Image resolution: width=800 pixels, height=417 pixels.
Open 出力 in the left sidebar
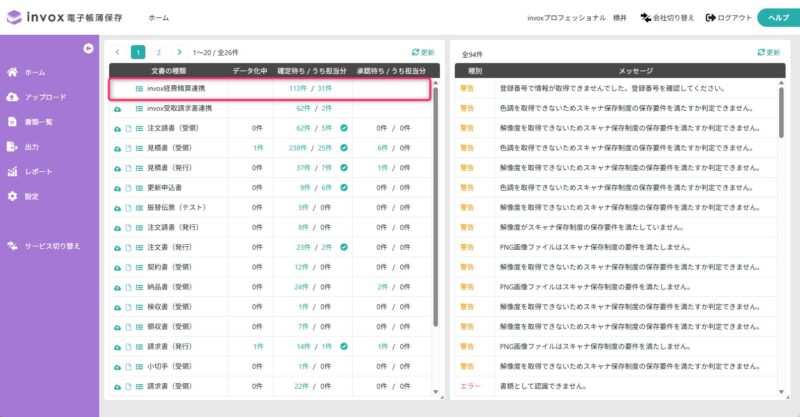click(x=23, y=147)
